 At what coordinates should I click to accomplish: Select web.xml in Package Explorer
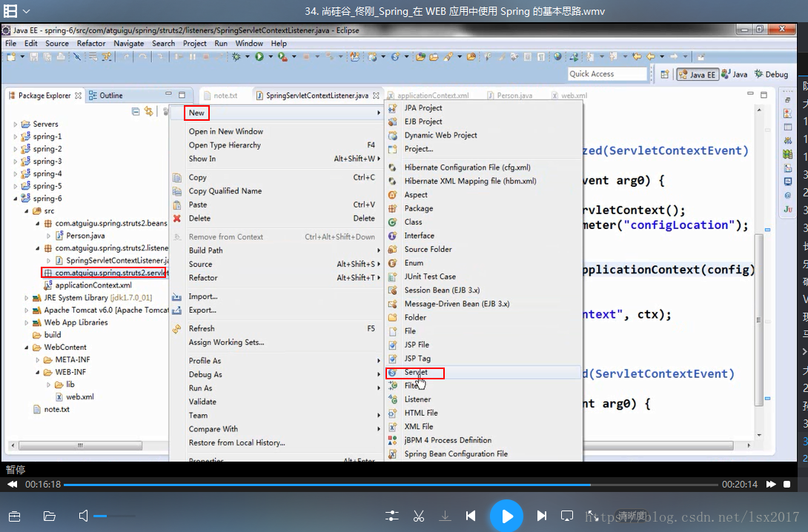tap(80, 396)
